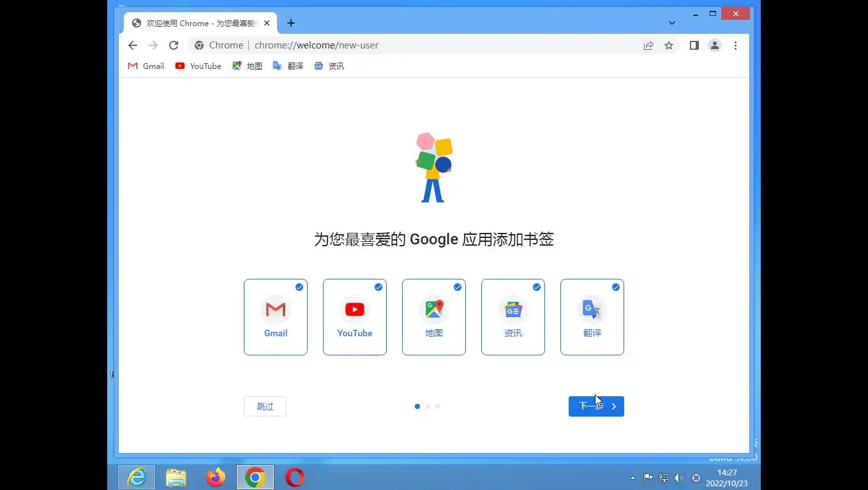
Task: Click the share page icon in address bar
Action: pos(648,45)
